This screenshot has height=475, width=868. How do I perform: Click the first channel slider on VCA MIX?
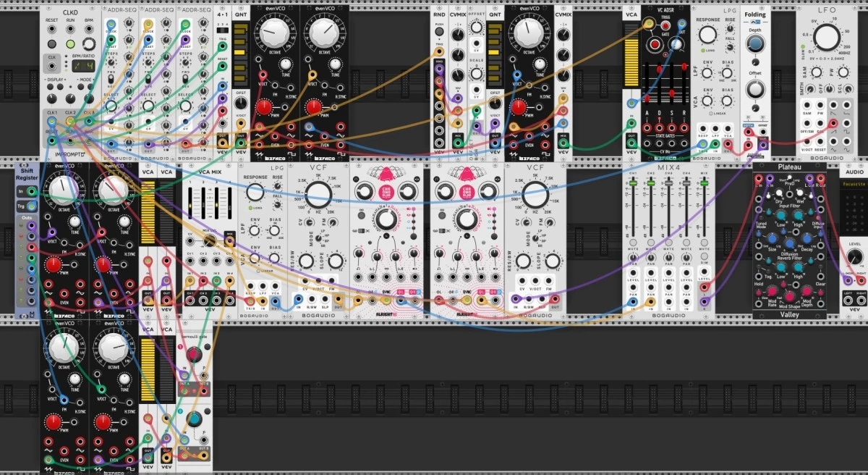click(190, 205)
